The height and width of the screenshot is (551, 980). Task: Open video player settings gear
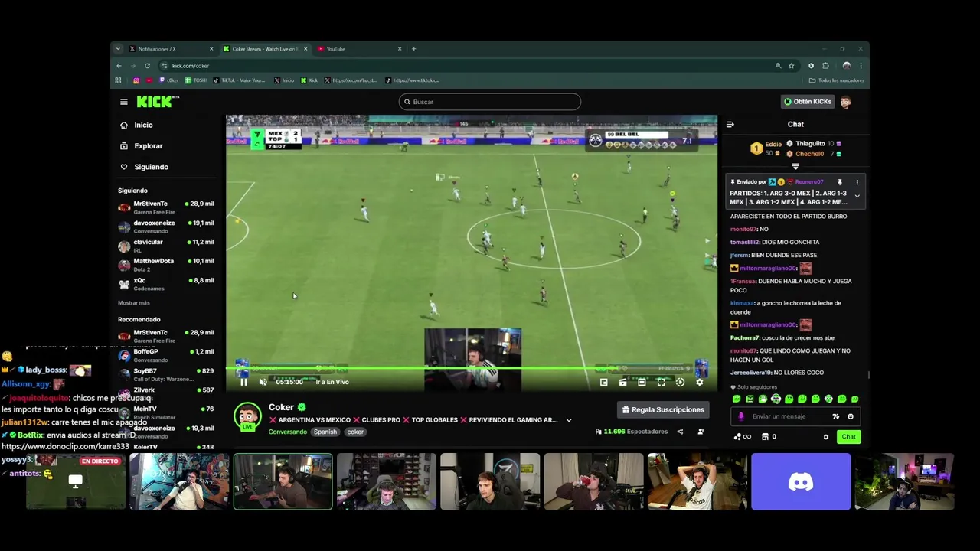699,382
